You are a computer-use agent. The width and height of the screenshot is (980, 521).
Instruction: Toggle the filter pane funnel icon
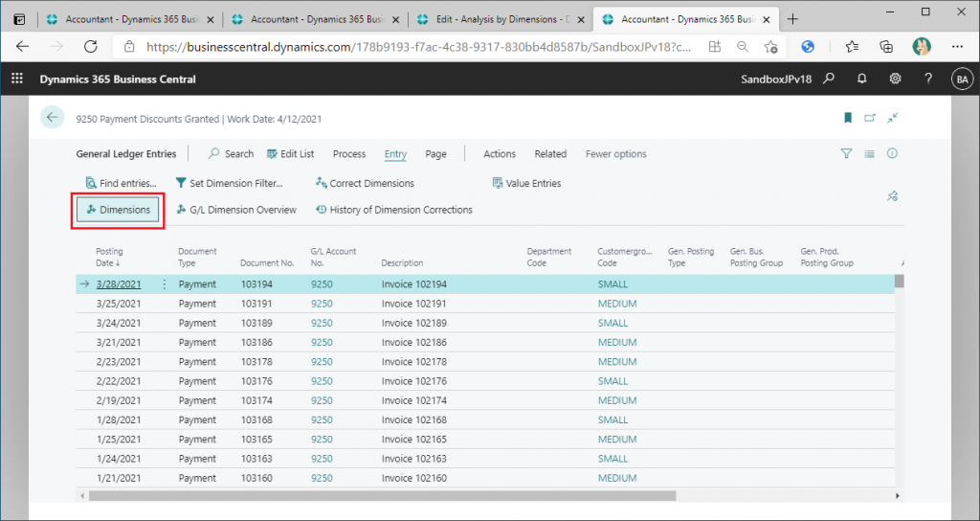click(846, 153)
